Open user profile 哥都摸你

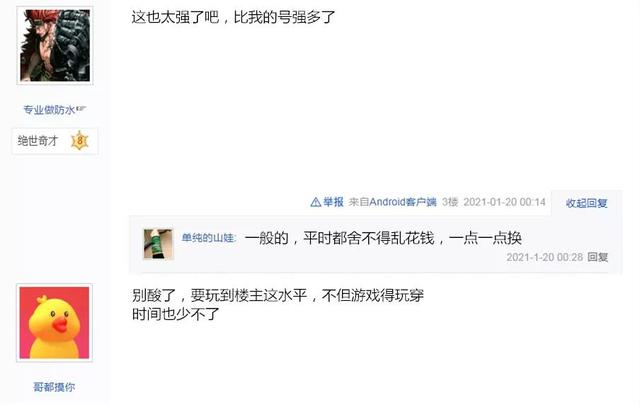coord(54,387)
